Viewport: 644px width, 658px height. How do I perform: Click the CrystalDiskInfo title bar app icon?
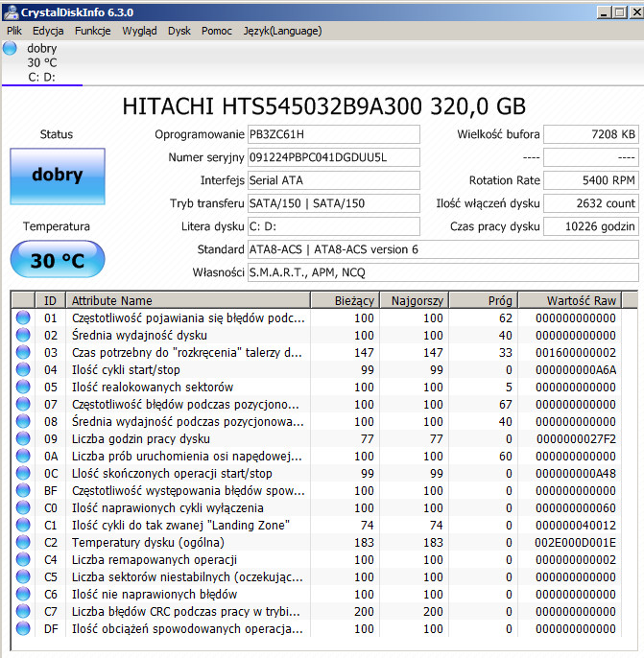click(10, 12)
